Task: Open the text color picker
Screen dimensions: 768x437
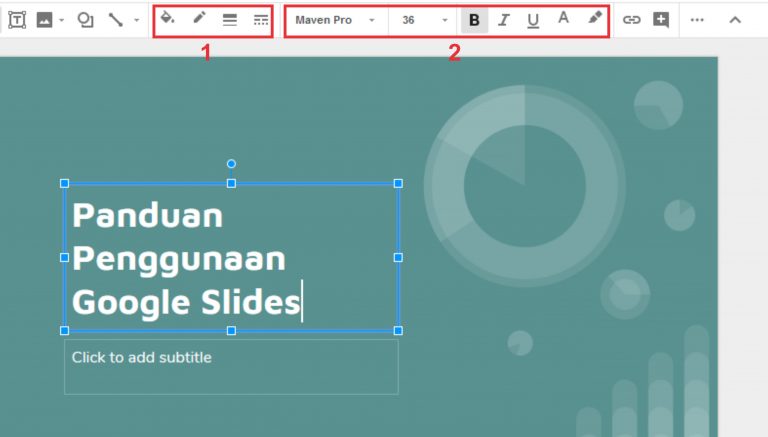Action: [x=563, y=19]
